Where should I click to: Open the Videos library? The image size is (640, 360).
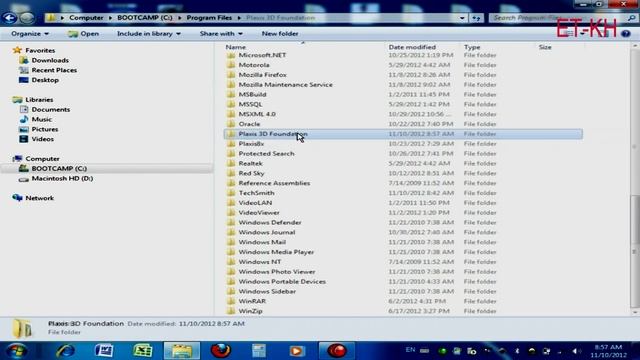[x=43, y=139]
